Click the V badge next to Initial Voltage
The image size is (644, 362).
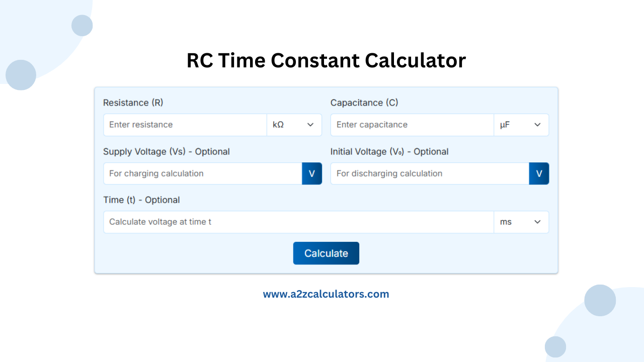click(x=539, y=173)
